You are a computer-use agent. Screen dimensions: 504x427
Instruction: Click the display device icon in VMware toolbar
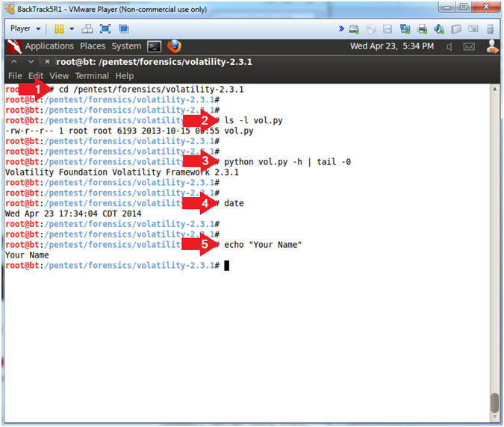pos(473,29)
